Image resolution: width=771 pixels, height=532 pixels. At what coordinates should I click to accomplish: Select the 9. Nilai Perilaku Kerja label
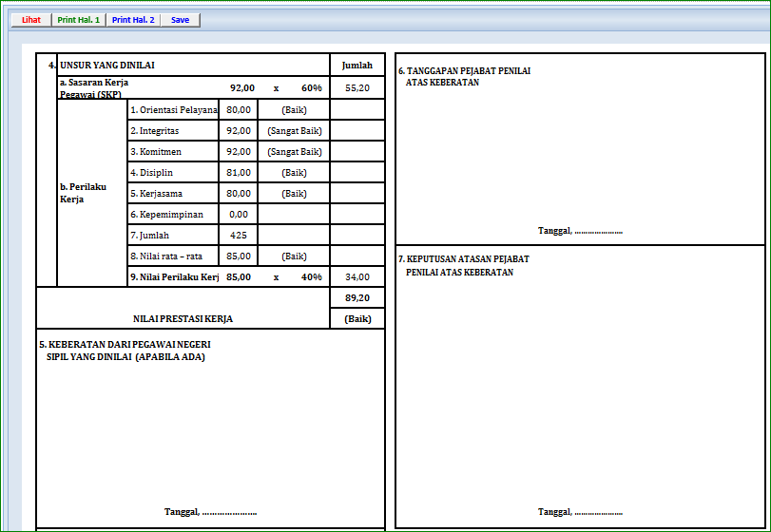click(x=174, y=277)
